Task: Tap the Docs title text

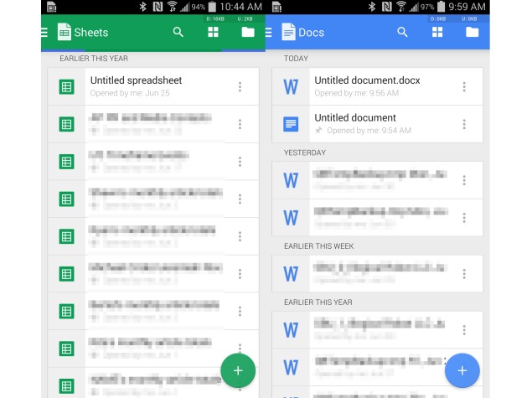Action: click(x=311, y=33)
